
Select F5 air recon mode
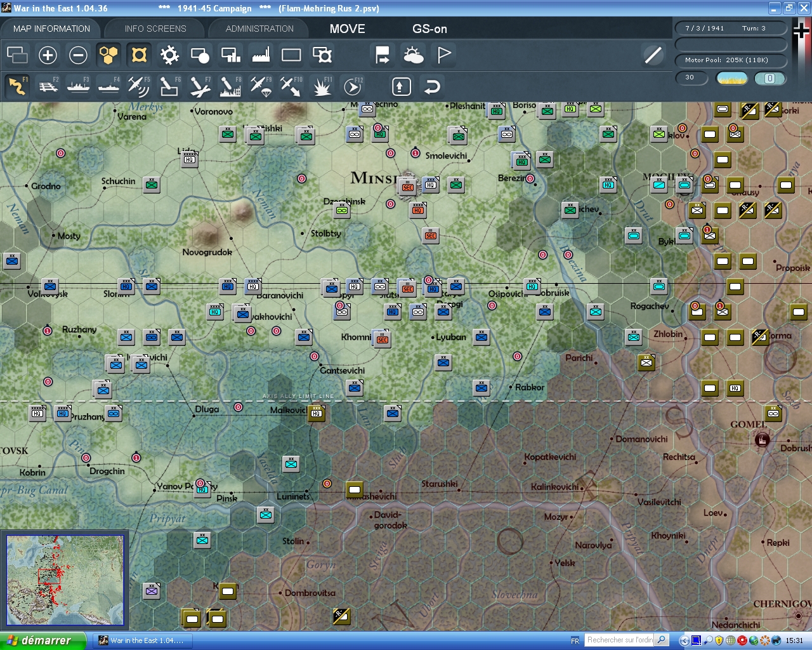point(139,86)
